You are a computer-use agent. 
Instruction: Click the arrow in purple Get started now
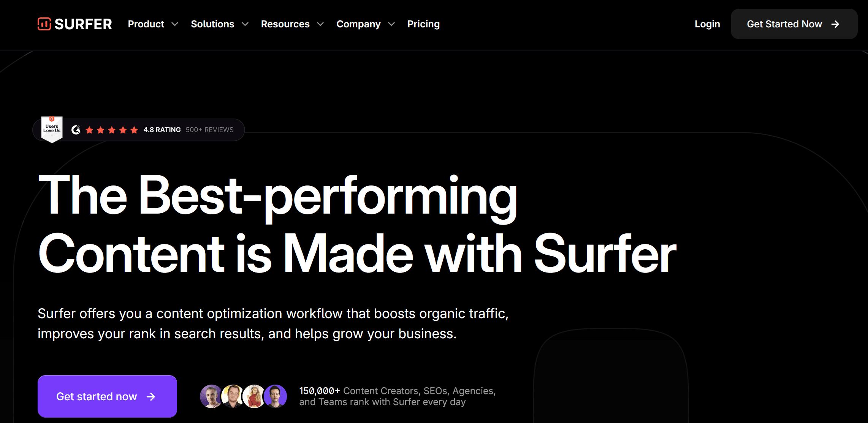click(x=151, y=396)
